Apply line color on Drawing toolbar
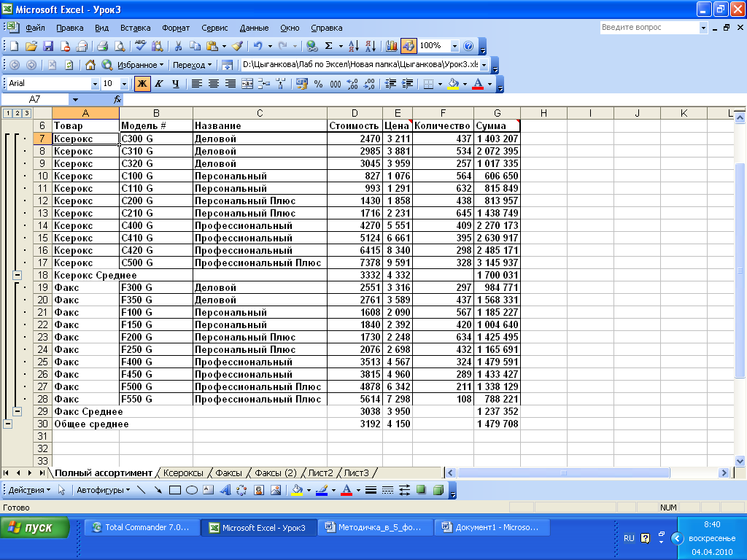The height and width of the screenshot is (560, 747). pyautogui.click(x=322, y=490)
